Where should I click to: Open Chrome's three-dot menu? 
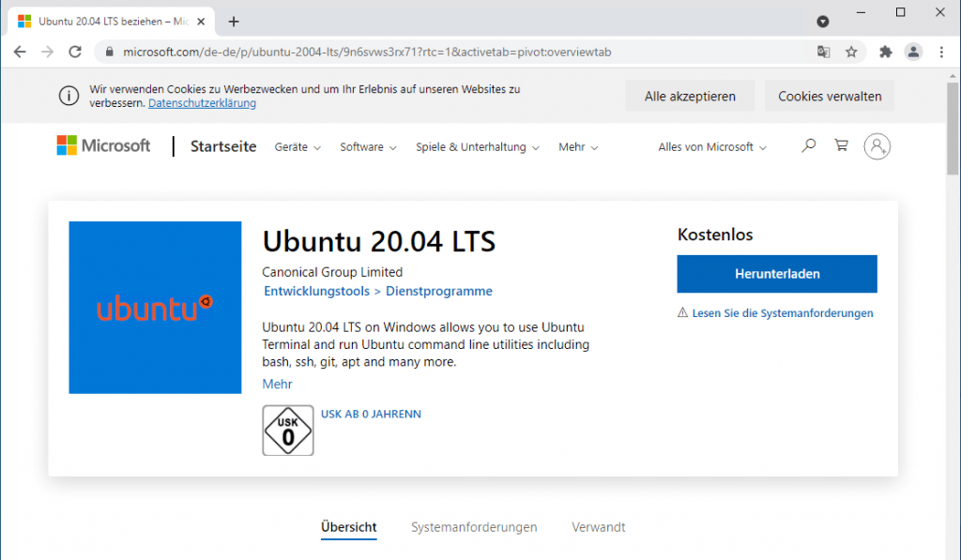click(941, 53)
